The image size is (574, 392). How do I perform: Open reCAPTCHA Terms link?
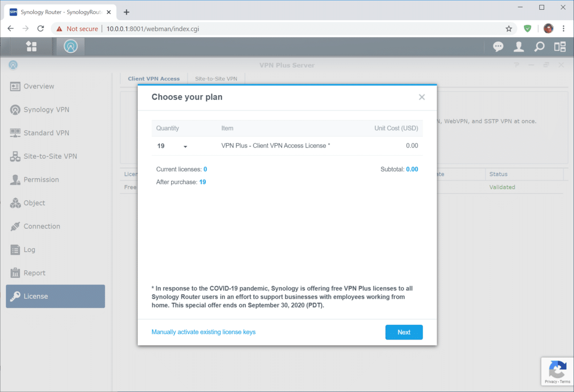tap(565, 382)
